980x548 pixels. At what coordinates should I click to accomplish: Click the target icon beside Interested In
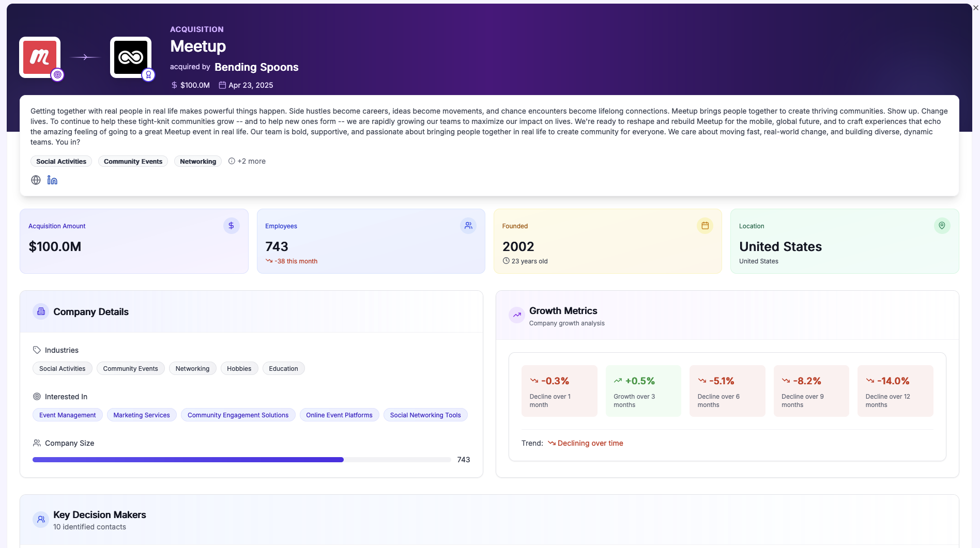(x=37, y=396)
